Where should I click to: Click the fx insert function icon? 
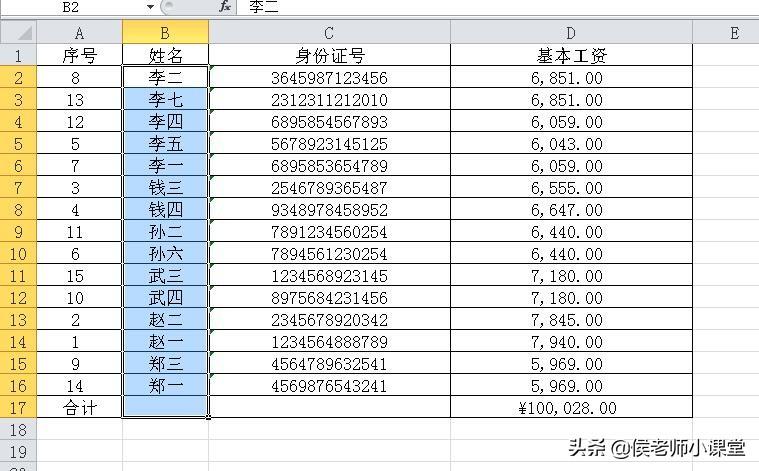pyautogui.click(x=225, y=6)
